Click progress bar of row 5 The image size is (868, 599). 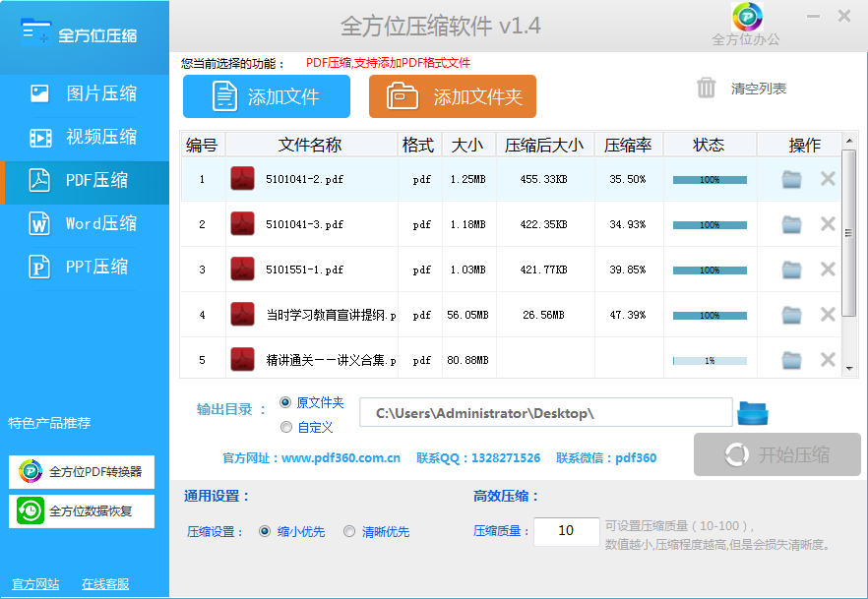(709, 361)
